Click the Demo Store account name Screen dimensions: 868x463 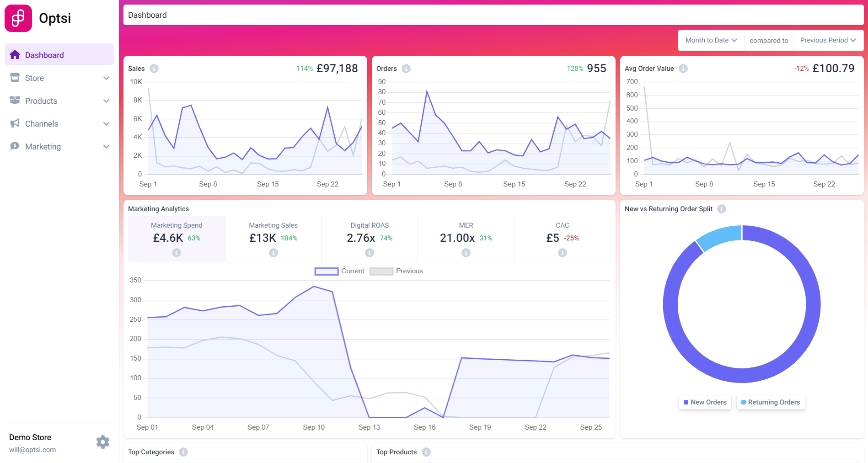30,437
